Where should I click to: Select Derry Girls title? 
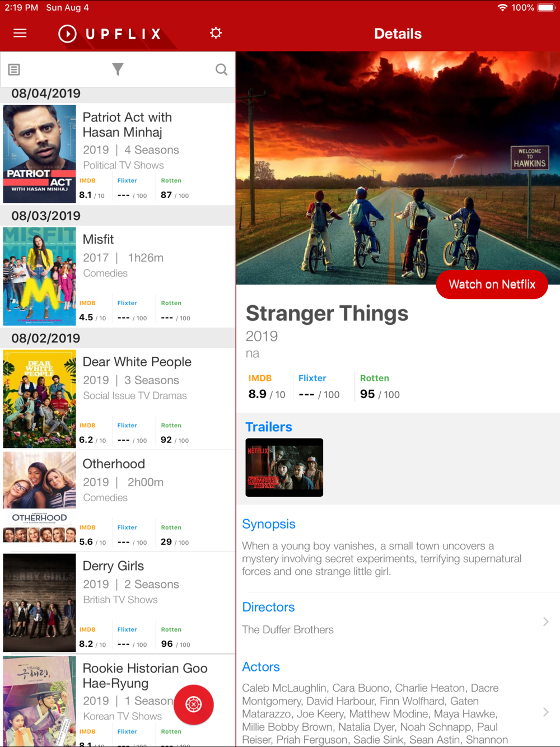coord(113,566)
